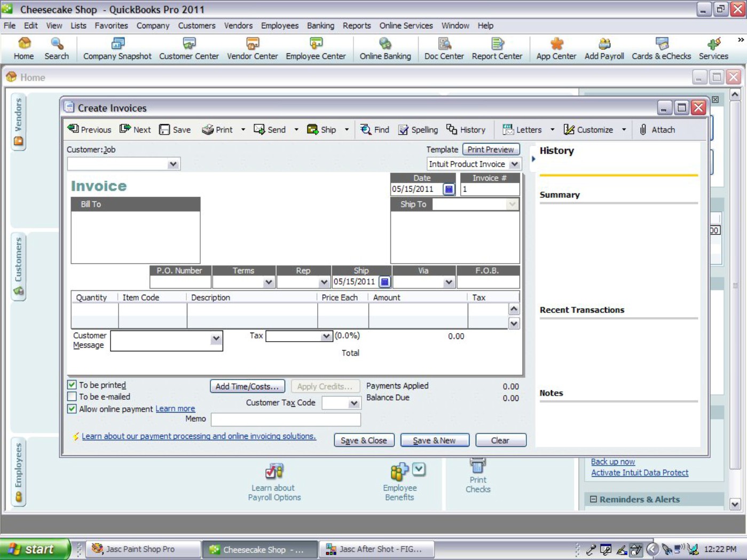The height and width of the screenshot is (560, 747).
Task: Click the Ship toolbar button
Action: pyautogui.click(x=321, y=130)
